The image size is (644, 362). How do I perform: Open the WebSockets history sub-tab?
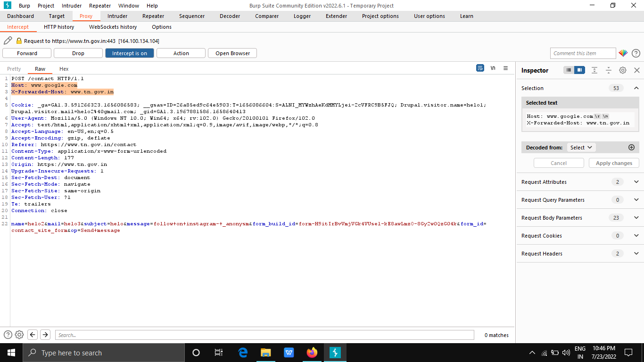[x=113, y=27]
